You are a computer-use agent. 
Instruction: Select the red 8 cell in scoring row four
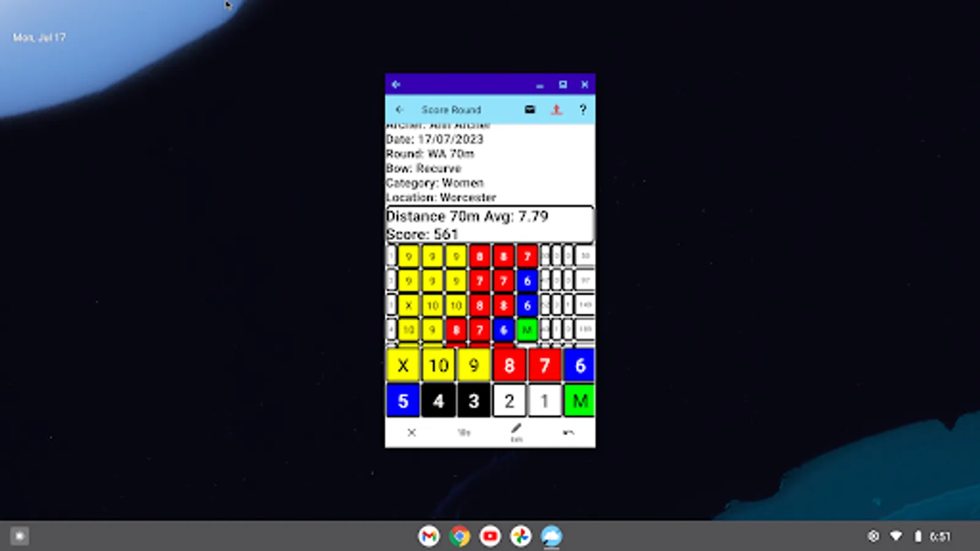click(x=456, y=330)
